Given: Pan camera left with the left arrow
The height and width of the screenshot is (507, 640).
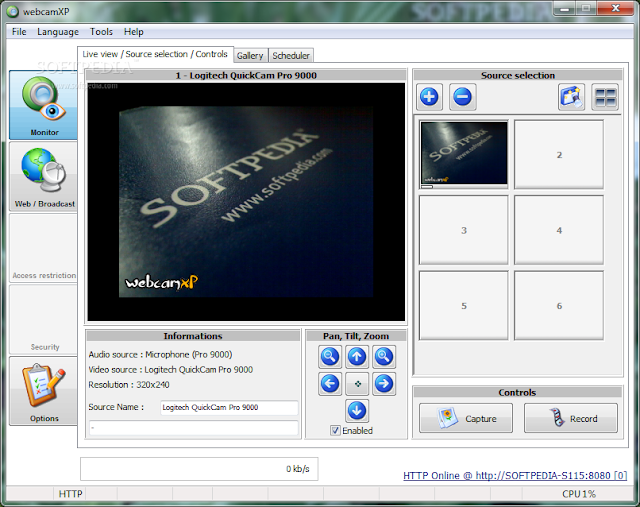Looking at the screenshot, I should coord(330,384).
